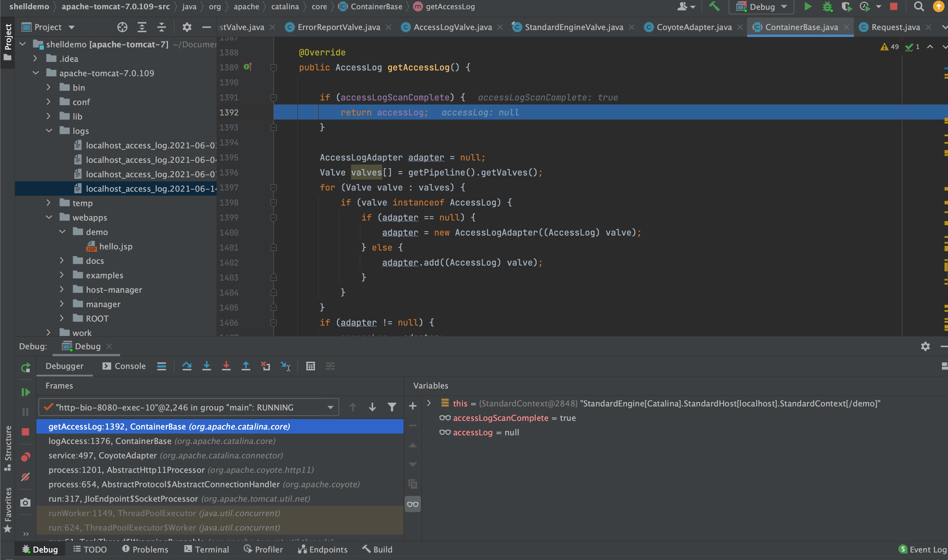The image size is (948, 560).
Task: Expand the 'this' variable node
Action: 429,403
